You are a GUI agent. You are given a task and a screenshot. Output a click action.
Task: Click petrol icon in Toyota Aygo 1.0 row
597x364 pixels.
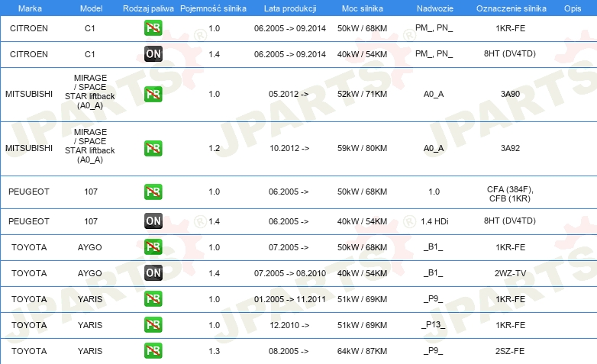(153, 247)
